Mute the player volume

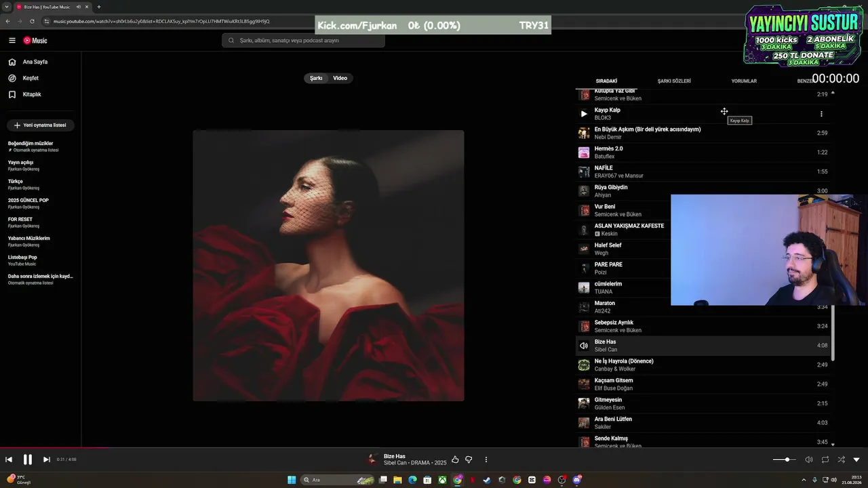click(x=808, y=460)
